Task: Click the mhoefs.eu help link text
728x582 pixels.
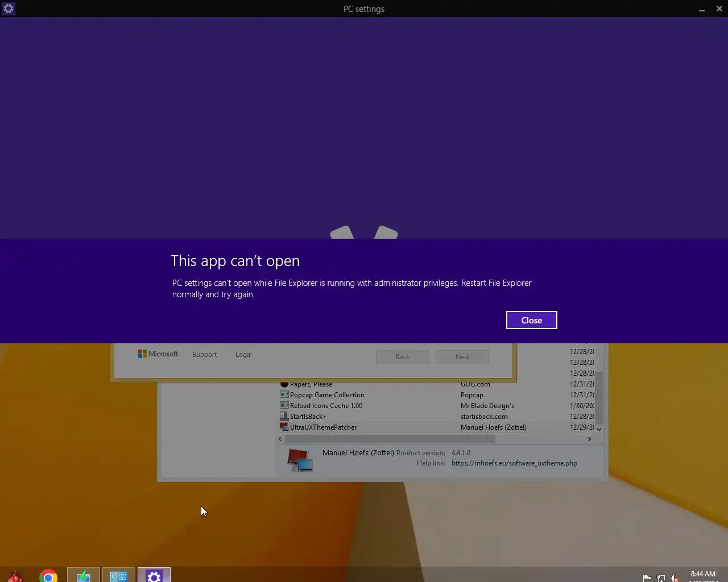Action: (514, 463)
